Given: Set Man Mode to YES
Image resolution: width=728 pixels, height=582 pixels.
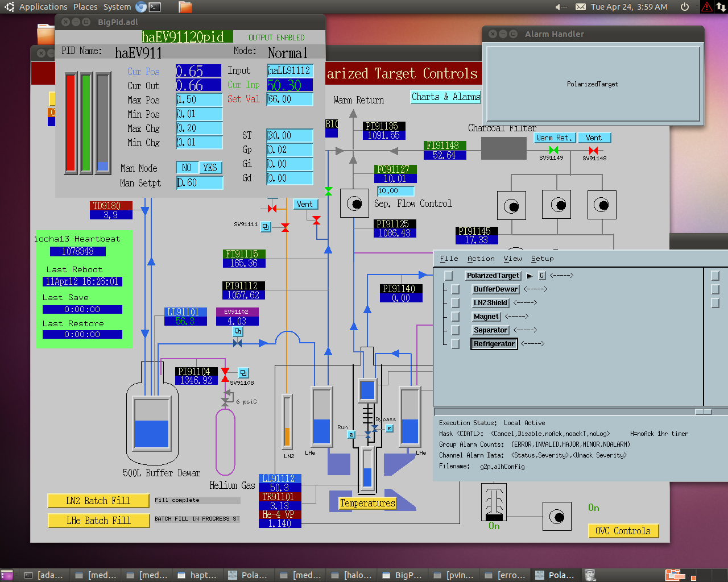Looking at the screenshot, I should click(x=210, y=168).
